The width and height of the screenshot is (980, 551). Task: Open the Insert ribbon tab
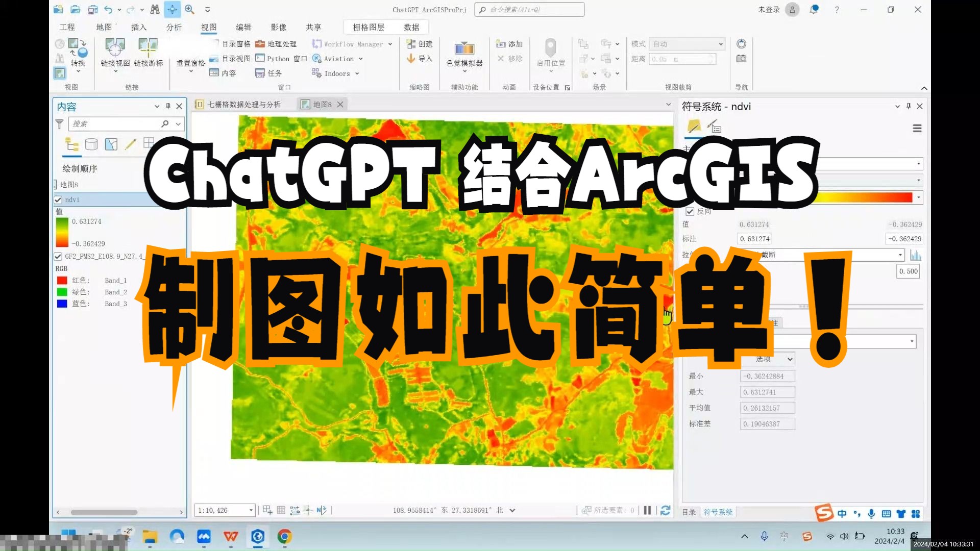point(139,27)
